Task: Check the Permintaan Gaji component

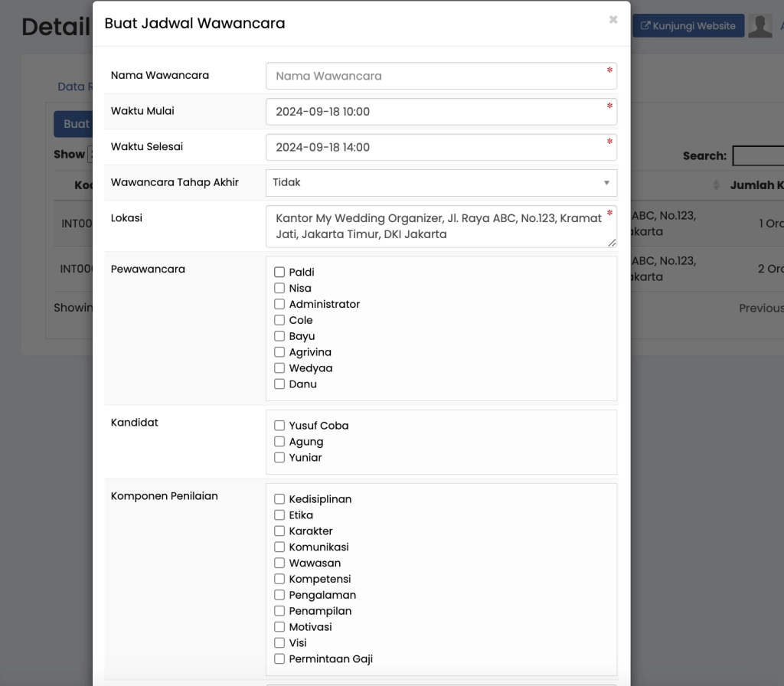Action: pyautogui.click(x=279, y=658)
